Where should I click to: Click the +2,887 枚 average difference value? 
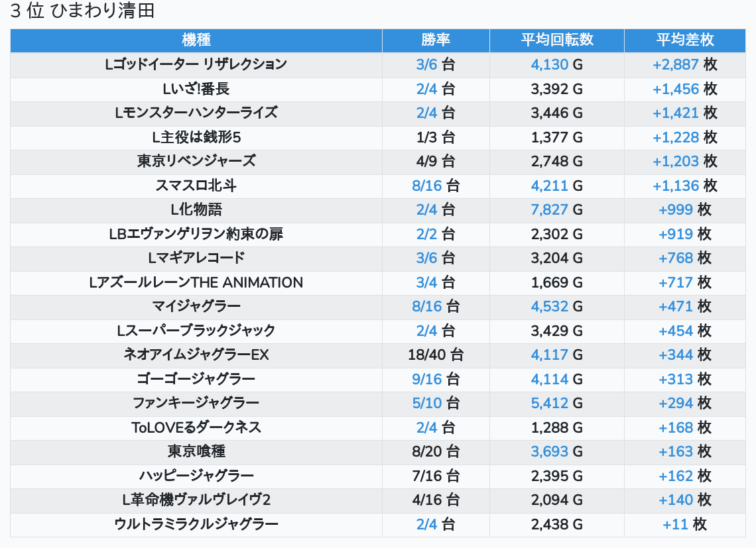tap(684, 65)
